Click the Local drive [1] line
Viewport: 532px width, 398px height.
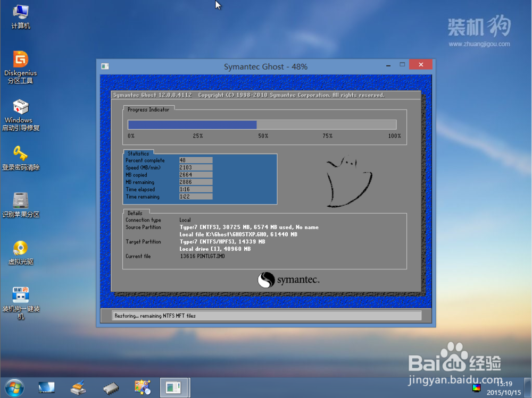pos(215,249)
